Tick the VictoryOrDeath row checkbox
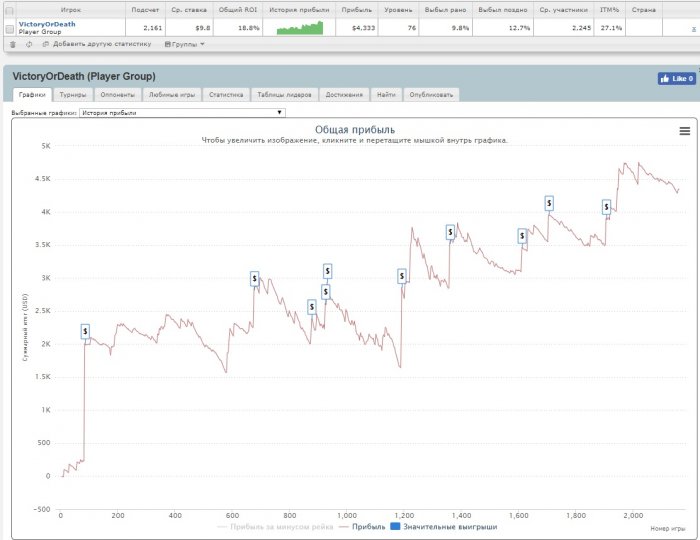Viewport: 700px width, 540px height. coord(10,28)
